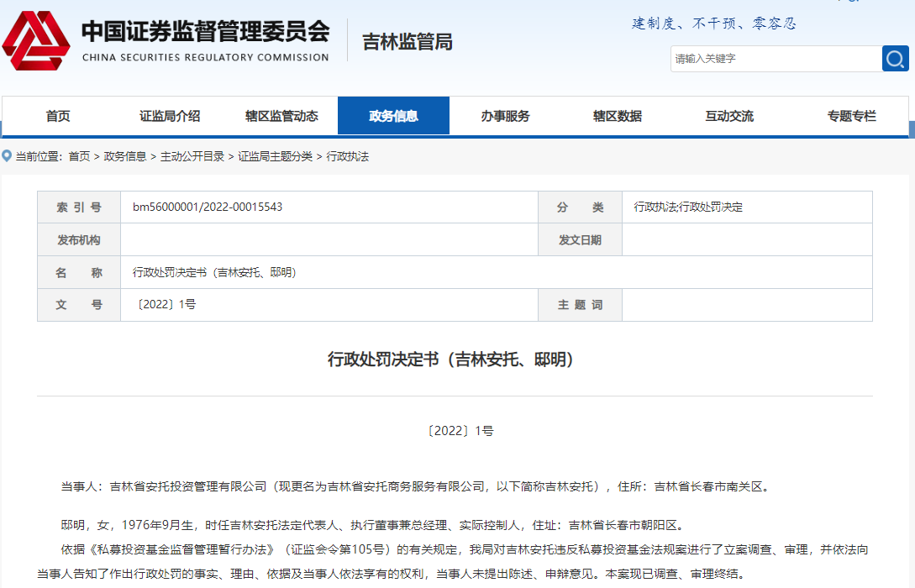This screenshot has width=915, height=588.
Task: Click the 吉林监管局 bureau heading
Action: click(408, 42)
